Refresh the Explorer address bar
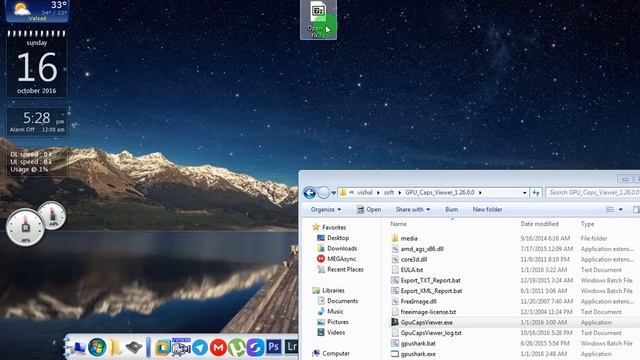The width and height of the screenshot is (640, 360). pyautogui.click(x=536, y=192)
